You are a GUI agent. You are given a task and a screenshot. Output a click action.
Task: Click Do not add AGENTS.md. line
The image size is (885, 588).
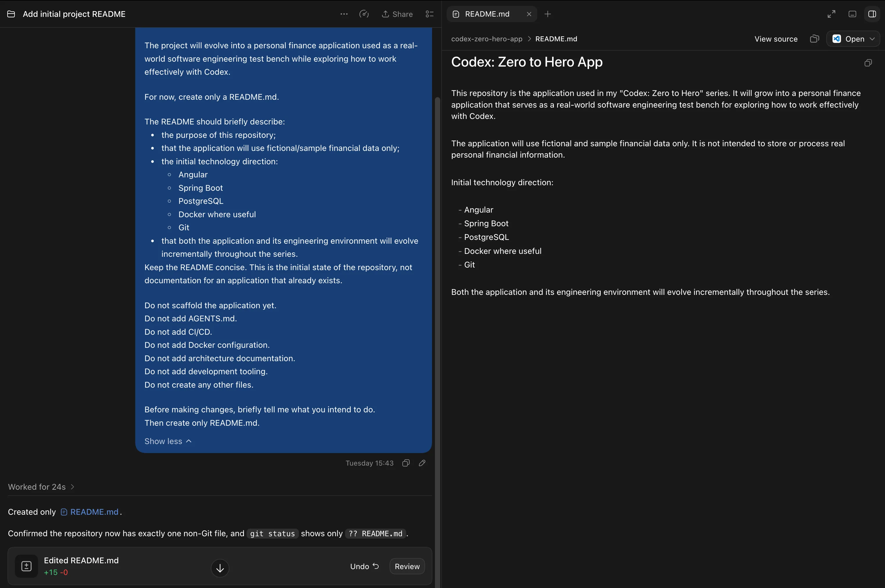pos(190,318)
